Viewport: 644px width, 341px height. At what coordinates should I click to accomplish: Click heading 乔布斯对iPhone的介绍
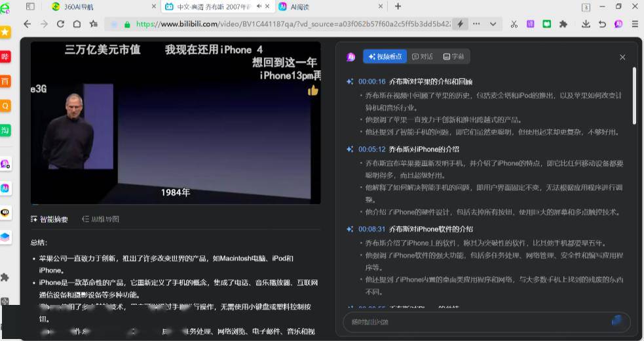pyautogui.click(x=424, y=149)
